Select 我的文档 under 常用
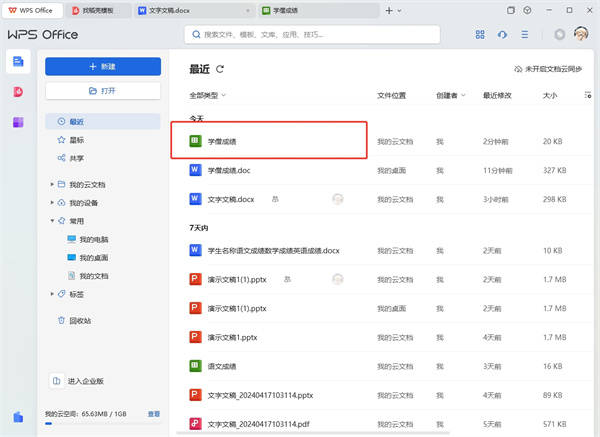600x437 pixels. (88, 276)
